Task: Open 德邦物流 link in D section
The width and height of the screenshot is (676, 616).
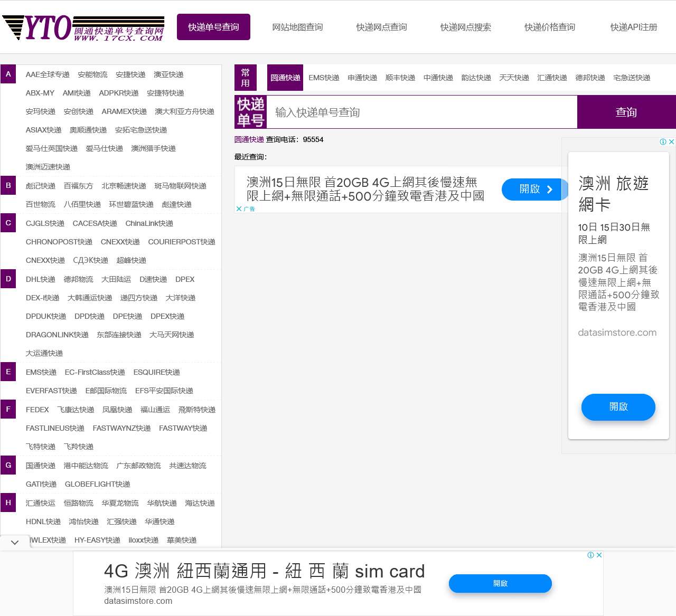Action: click(x=78, y=279)
